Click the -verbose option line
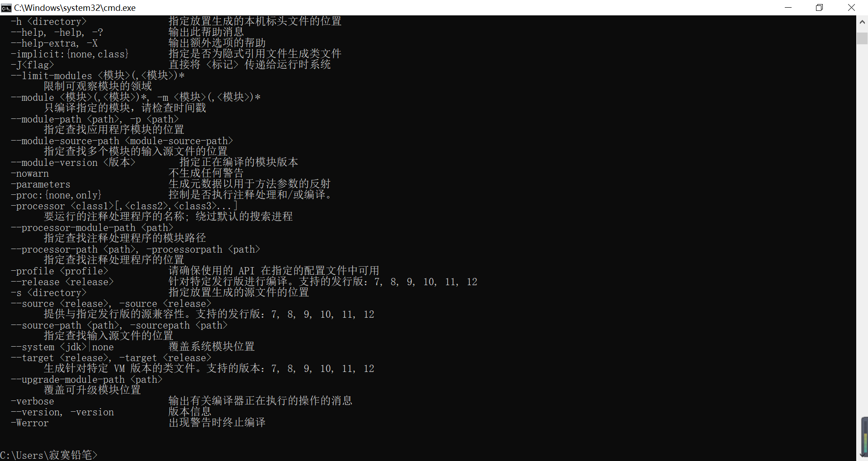The height and width of the screenshot is (461, 868). (x=181, y=401)
